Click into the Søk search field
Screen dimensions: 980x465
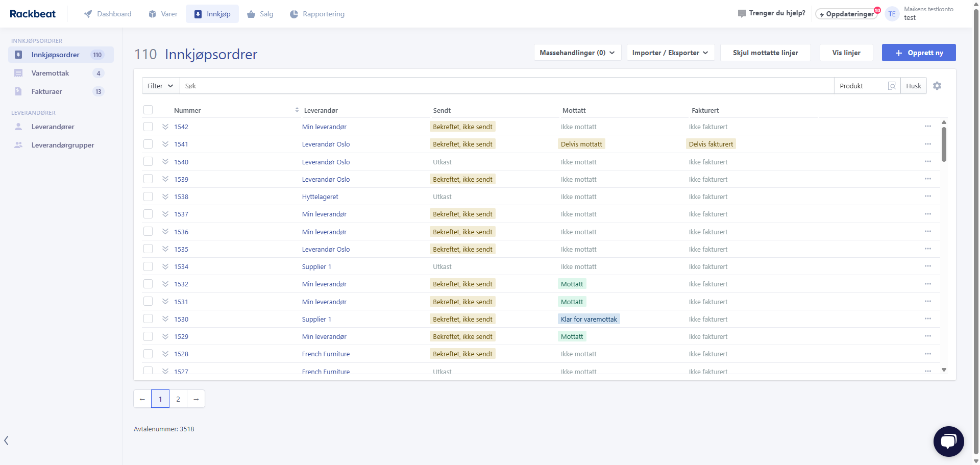505,86
